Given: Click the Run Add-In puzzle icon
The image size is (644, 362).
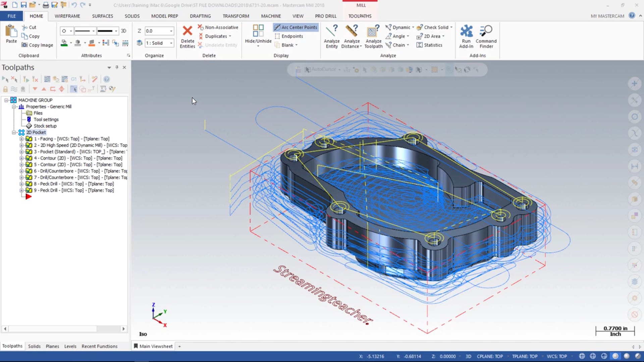Looking at the screenshot, I should [x=466, y=31].
